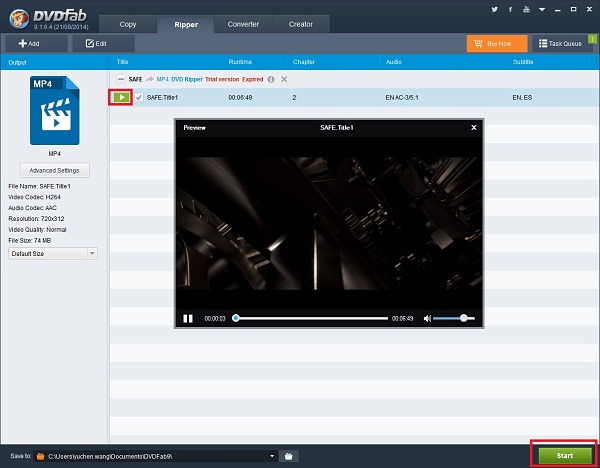Open the YouTube link icon
This screenshot has height=468, width=600.
click(x=527, y=9)
